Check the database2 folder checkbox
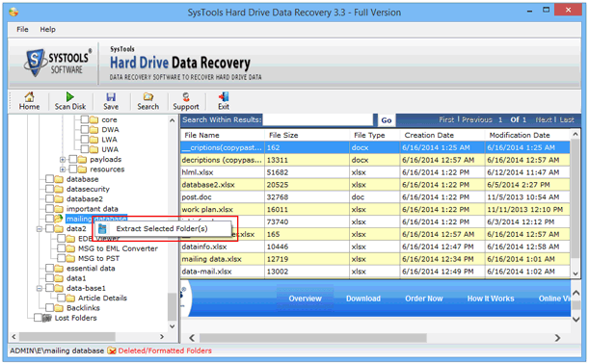 click(49, 199)
